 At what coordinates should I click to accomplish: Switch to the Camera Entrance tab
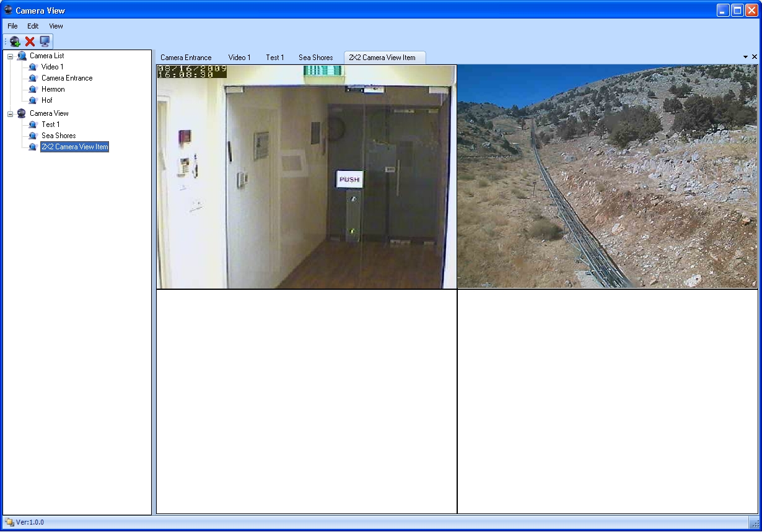pos(186,57)
